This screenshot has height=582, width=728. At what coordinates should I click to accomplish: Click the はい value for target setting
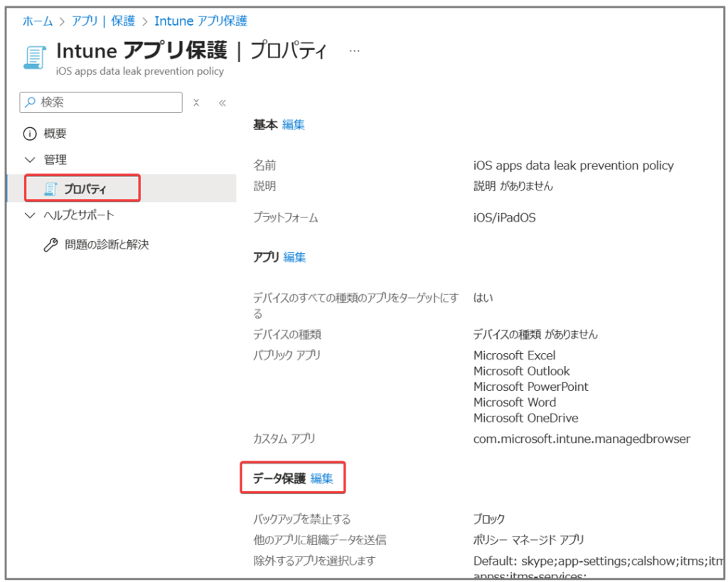click(483, 298)
